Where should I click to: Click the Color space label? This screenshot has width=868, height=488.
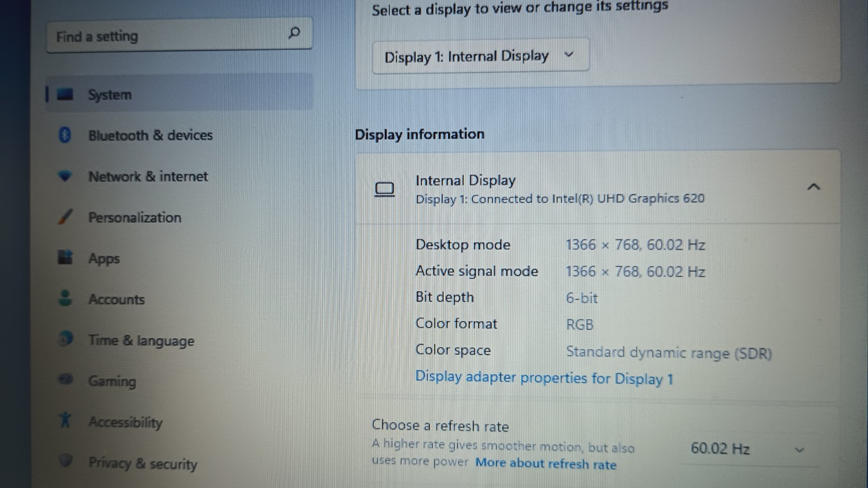(x=453, y=350)
